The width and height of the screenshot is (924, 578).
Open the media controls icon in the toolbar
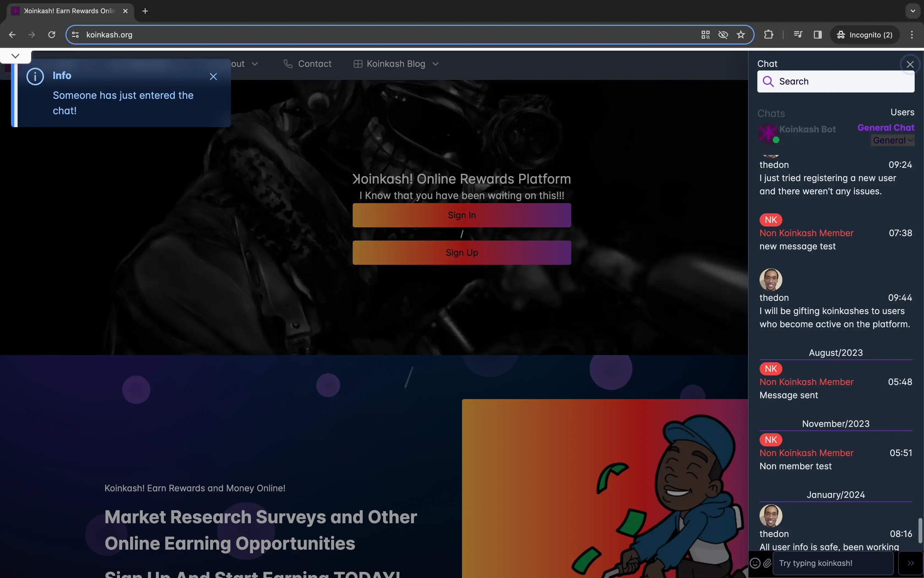[798, 35]
